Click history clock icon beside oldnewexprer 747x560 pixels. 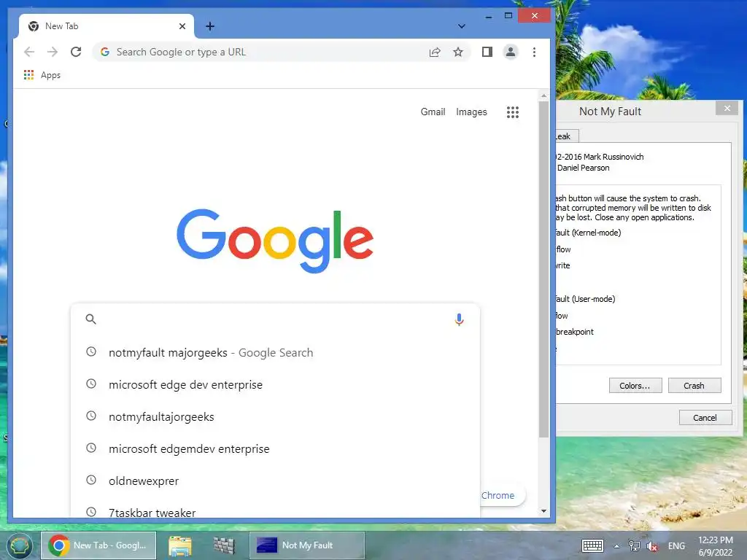coord(91,480)
